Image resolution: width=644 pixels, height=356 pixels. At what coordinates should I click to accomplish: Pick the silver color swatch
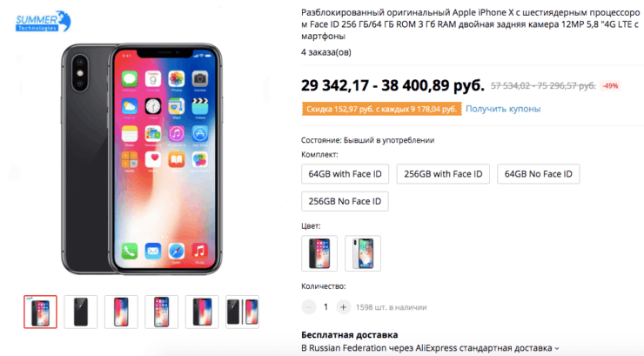[363, 253]
